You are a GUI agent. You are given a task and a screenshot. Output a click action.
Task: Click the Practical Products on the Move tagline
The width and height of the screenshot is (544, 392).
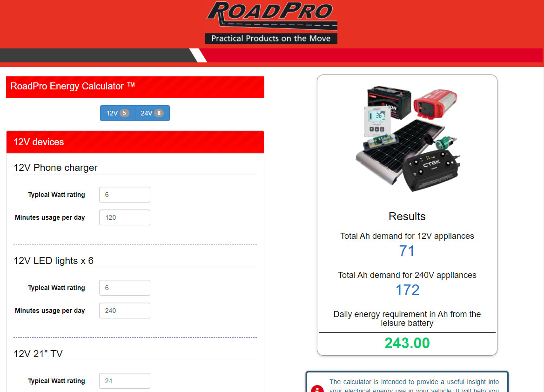coord(271,38)
